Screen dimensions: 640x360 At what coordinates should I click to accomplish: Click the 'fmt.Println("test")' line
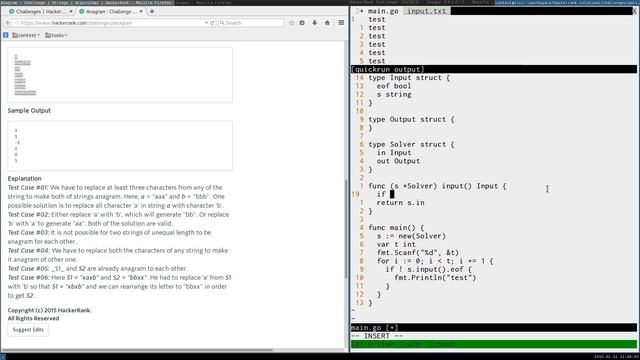(435, 278)
